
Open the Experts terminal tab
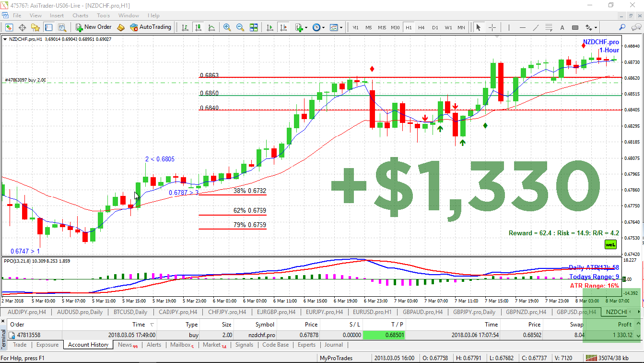point(306,345)
